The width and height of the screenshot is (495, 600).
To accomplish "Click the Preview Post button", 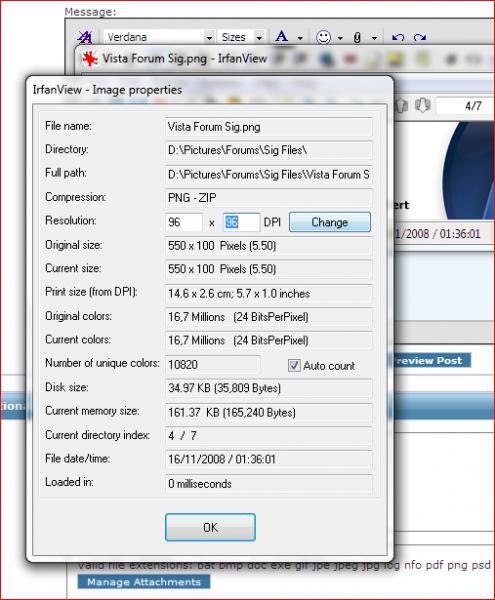I will tap(430, 360).
